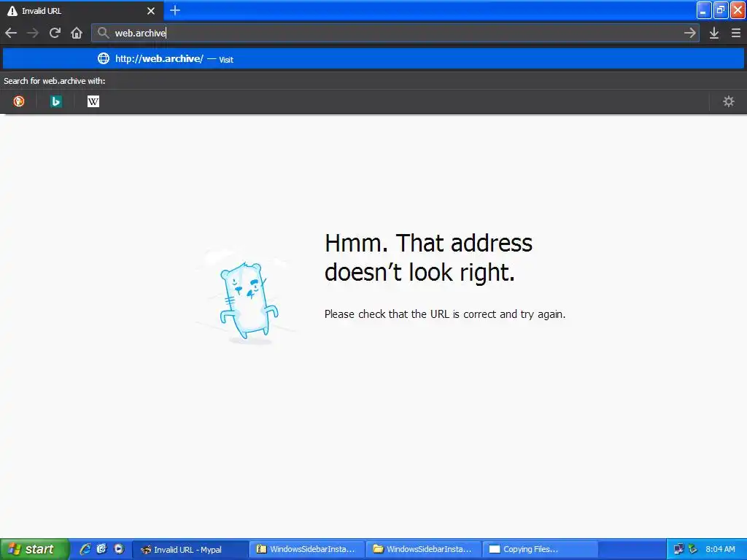Click the network computers tray icon
This screenshot has width=747, height=560.
click(x=678, y=549)
